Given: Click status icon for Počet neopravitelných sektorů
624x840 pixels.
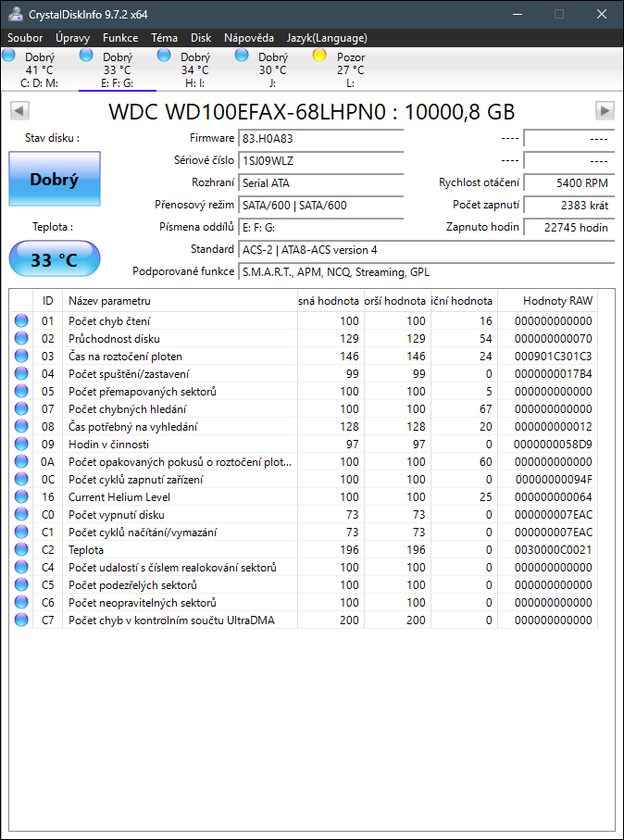Looking at the screenshot, I should tap(21, 602).
